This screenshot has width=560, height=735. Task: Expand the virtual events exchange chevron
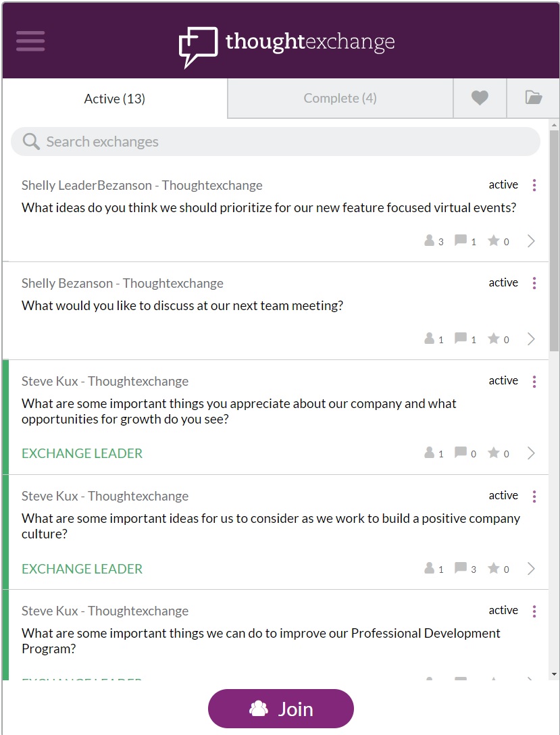pos(531,241)
